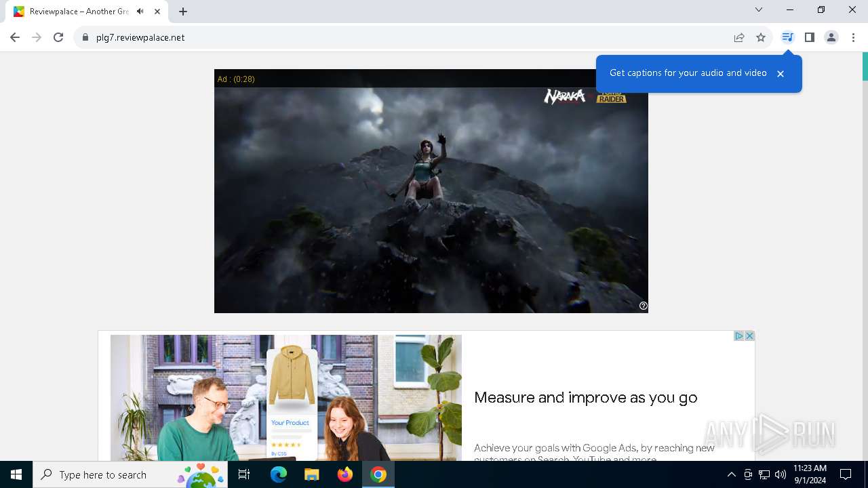Viewport: 868px width, 488px height.
Task: Open the video ad help icon
Action: click(644, 306)
